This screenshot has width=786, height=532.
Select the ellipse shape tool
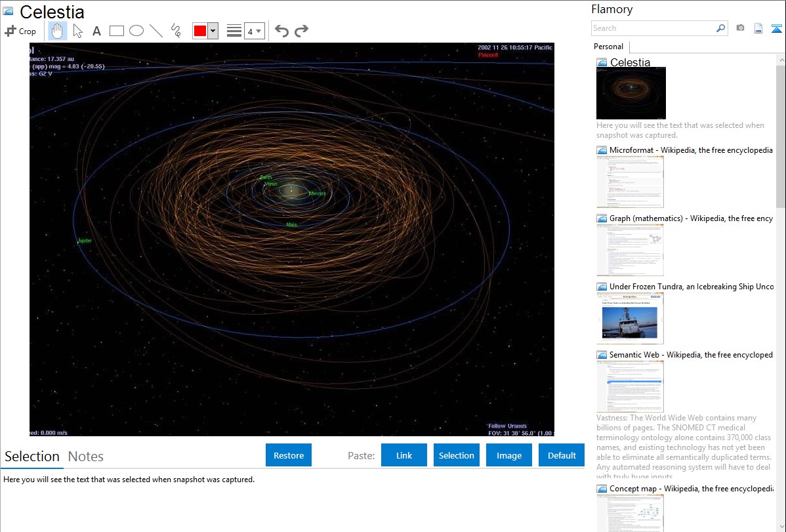(x=136, y=31)
